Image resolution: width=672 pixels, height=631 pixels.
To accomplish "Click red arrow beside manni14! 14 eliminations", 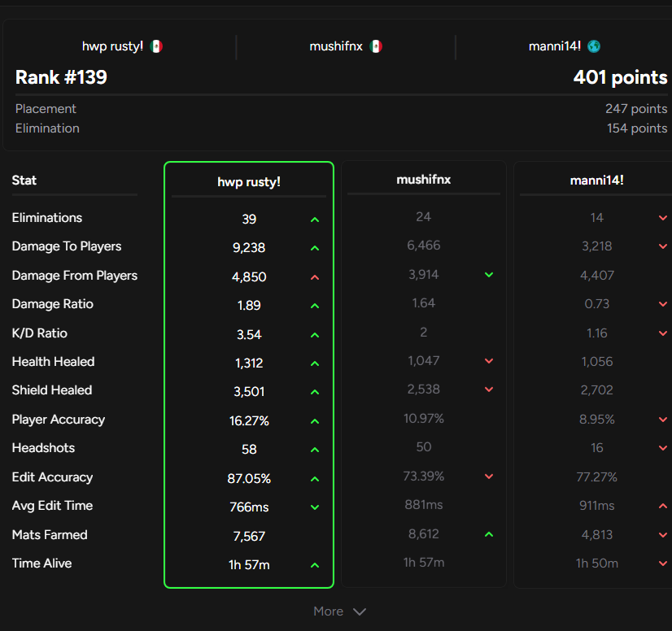I will coord(663,218).
